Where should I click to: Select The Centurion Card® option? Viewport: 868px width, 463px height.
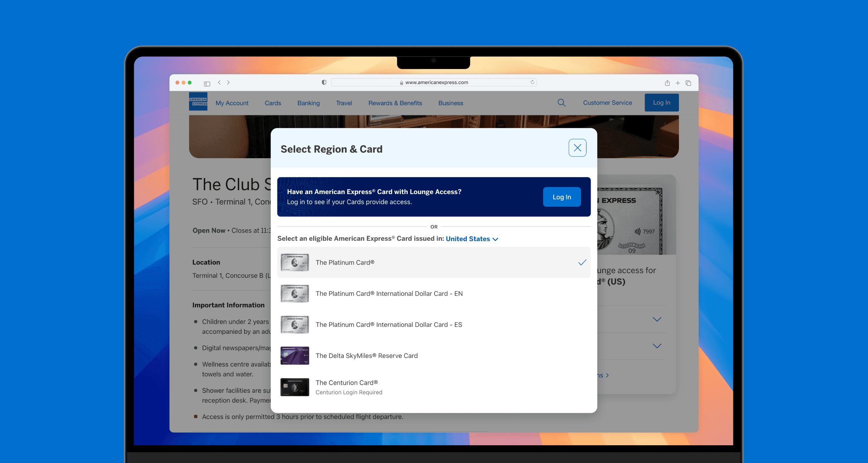(x=434, y=387)
